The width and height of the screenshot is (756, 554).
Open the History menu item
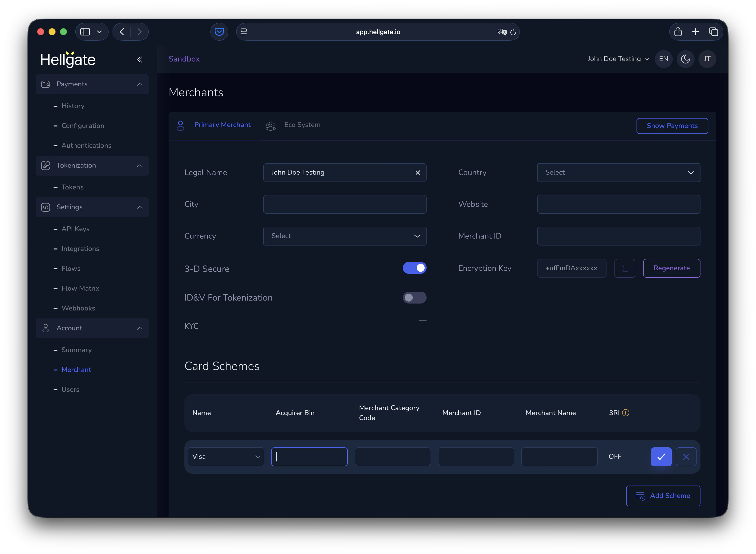73,106
